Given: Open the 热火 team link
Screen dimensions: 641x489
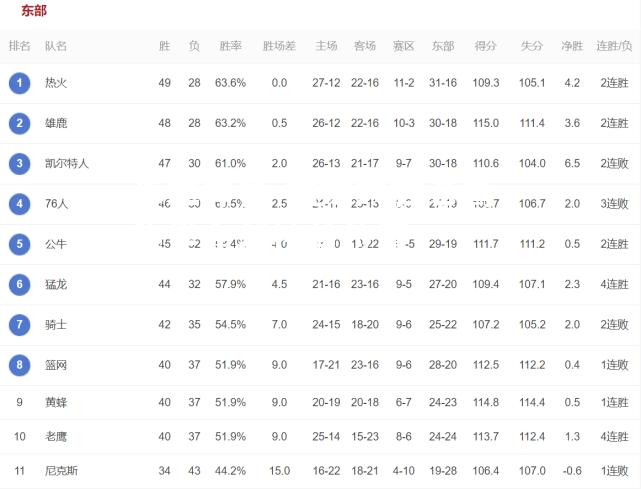Looking at the screenshot, I should point(56,83).
